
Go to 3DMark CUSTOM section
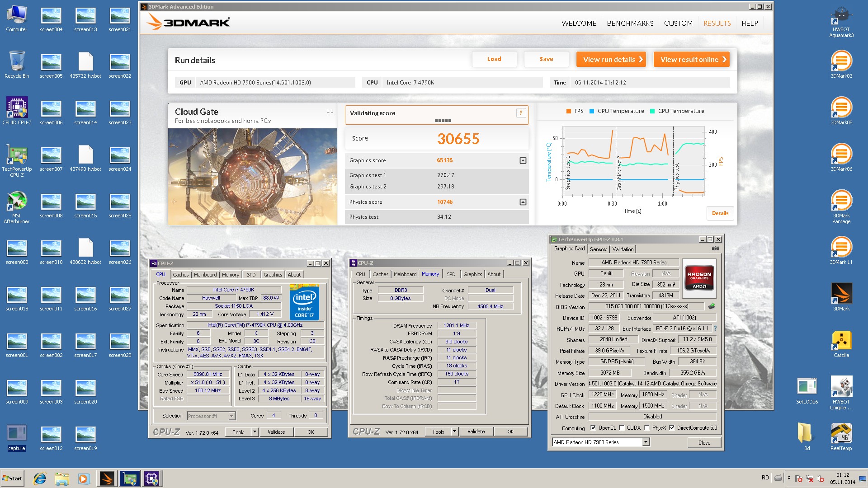click(678, 23)
